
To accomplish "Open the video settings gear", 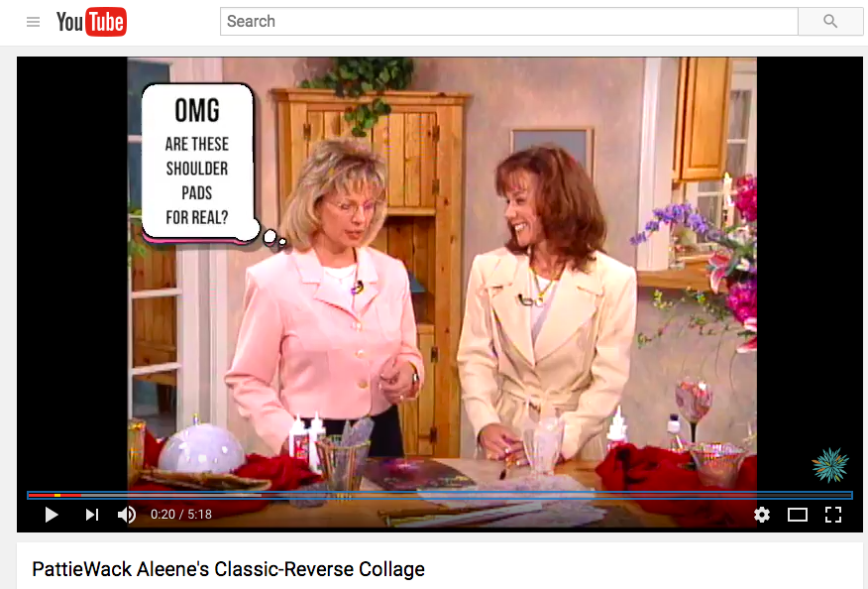I will coord(762,515).
